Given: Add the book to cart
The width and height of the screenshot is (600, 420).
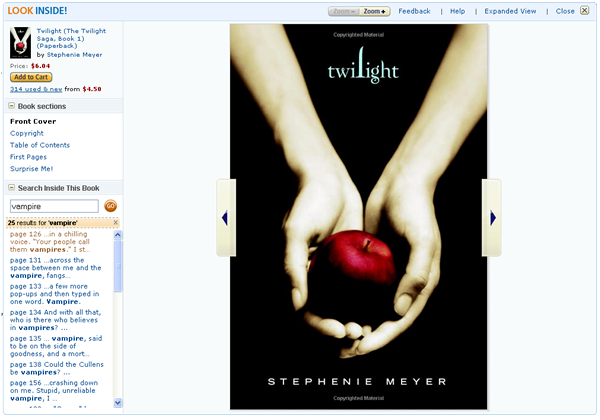Looking at the screenshot, I should (x=31, y=77).
